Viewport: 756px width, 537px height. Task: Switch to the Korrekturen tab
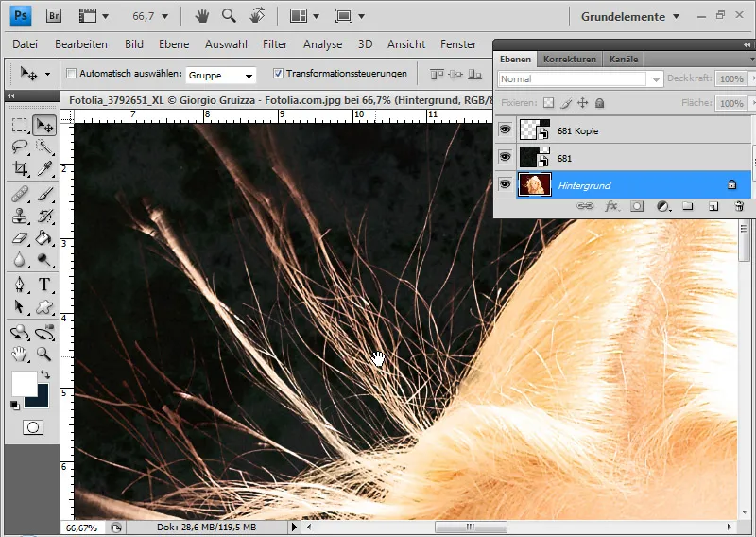(x=570, y=59)
